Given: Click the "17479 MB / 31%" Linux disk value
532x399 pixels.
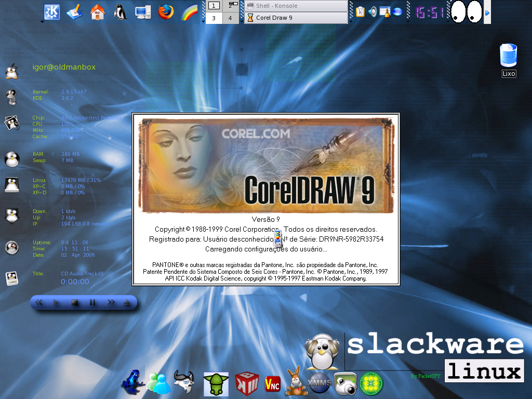Looking at the screenshot, I should pos(81,180).
